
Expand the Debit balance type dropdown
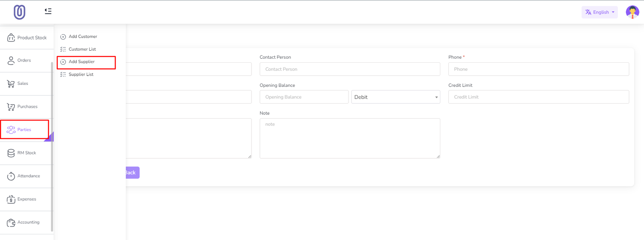[x=395, y=97]
